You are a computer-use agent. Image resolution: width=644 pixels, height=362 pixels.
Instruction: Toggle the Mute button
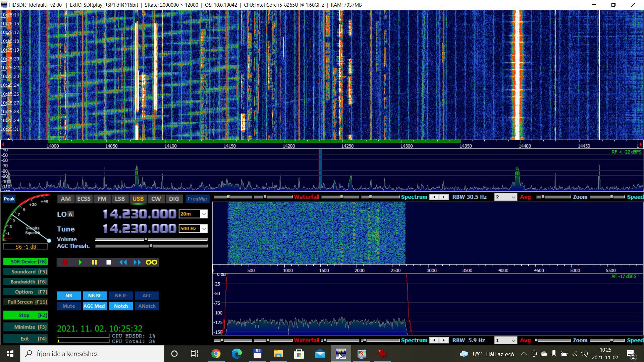(x=69, y=306)
